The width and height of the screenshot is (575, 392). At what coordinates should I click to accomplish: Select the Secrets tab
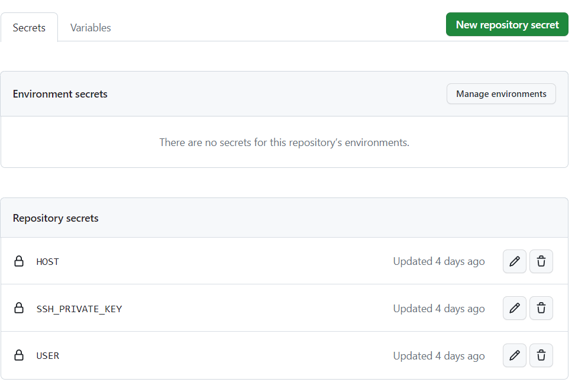29,28
